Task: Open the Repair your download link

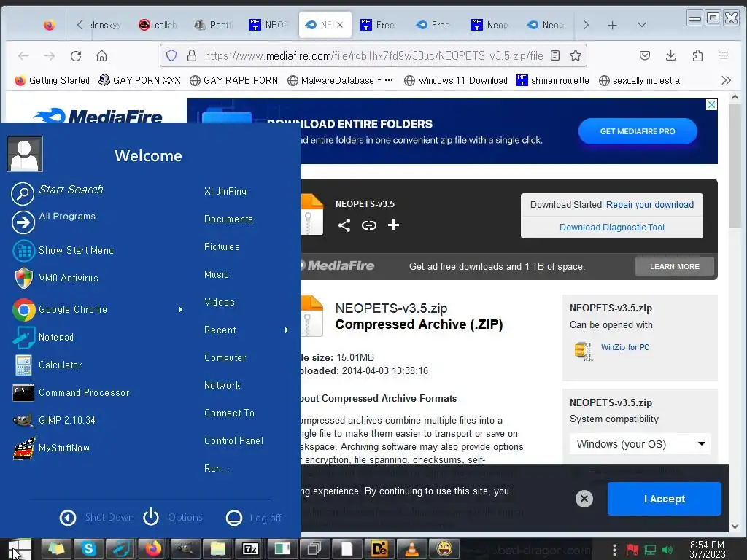Action: (x=650, y=205)
